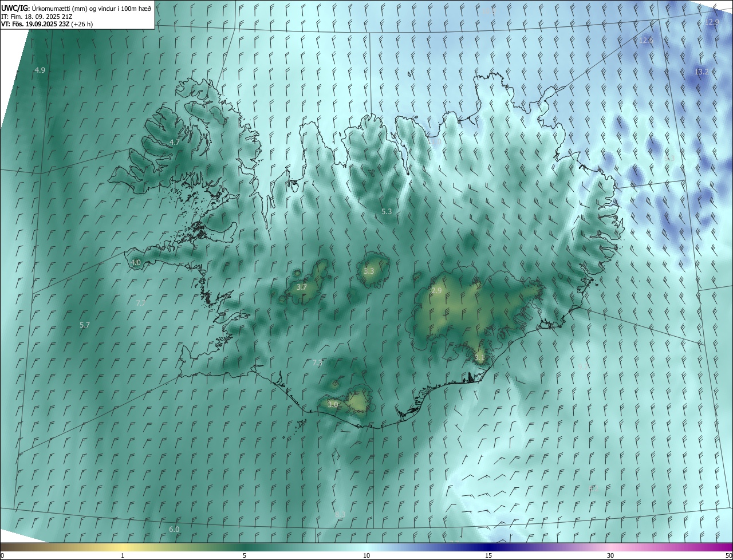Click the 5.3 value in northern Iceland

387,211
